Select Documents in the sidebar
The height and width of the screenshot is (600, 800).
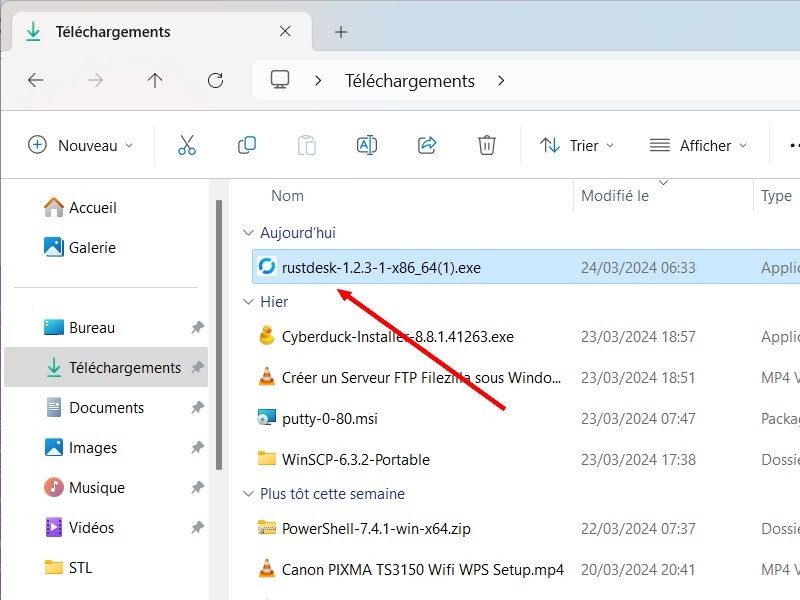pos(106,408)
